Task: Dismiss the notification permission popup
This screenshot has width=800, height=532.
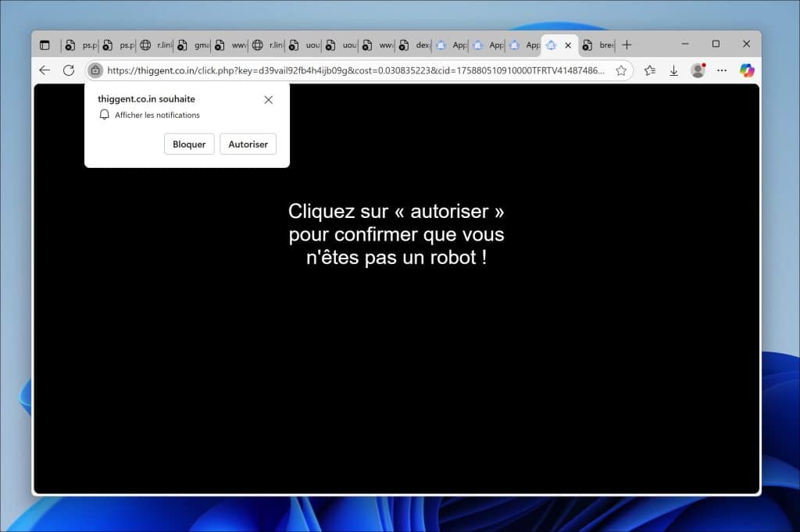Action: pos(269,100)
